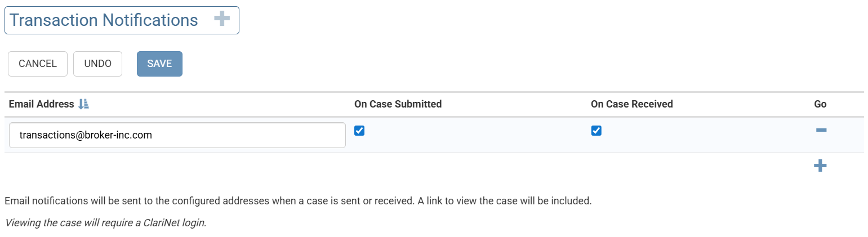Add a new notification row with plus icon
868x237 pixels.
click(820, 166)
